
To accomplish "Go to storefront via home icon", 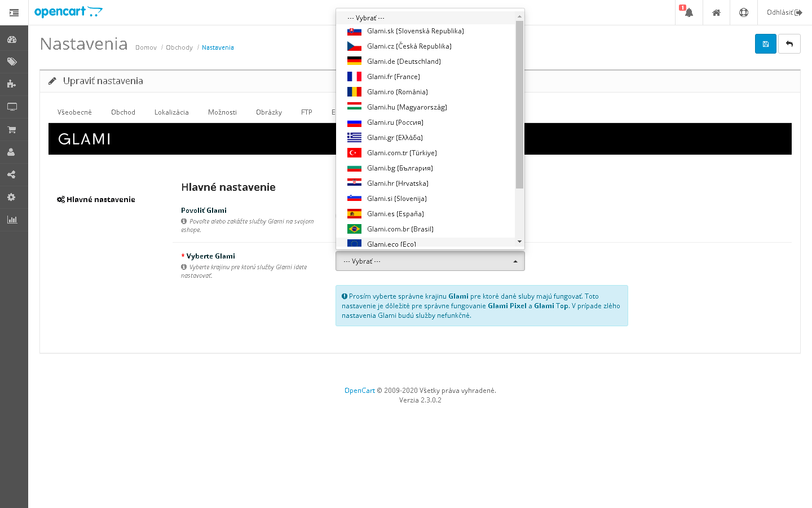I will pyautogui.click(x=716, y=12).
